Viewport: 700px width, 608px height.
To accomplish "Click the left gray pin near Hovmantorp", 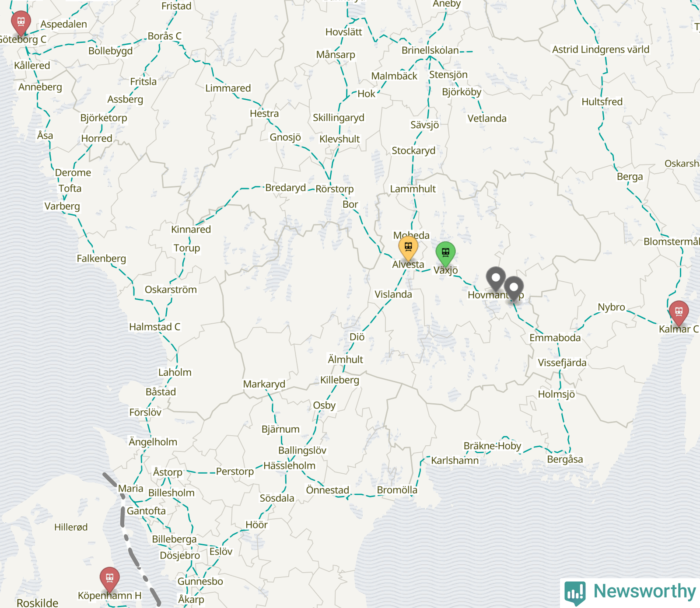I will coord(496,279).
